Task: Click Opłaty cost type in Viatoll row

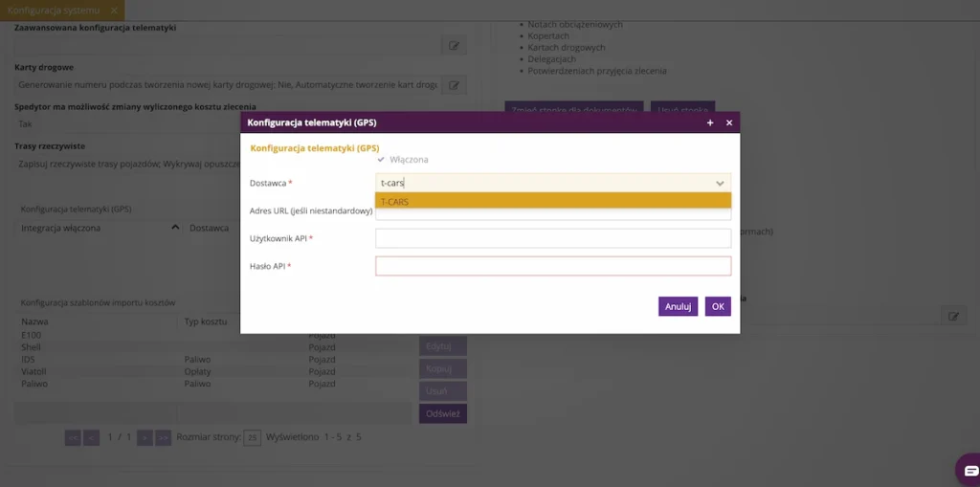Action: 197,371
